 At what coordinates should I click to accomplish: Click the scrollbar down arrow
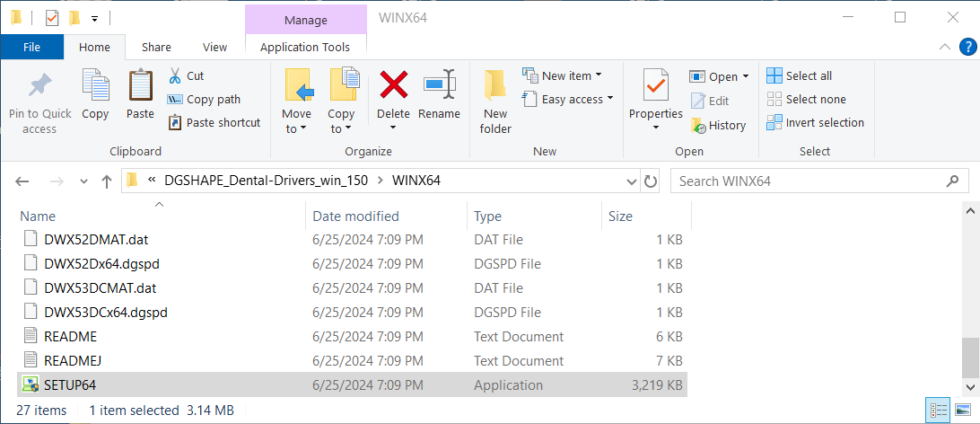(971, 388)
